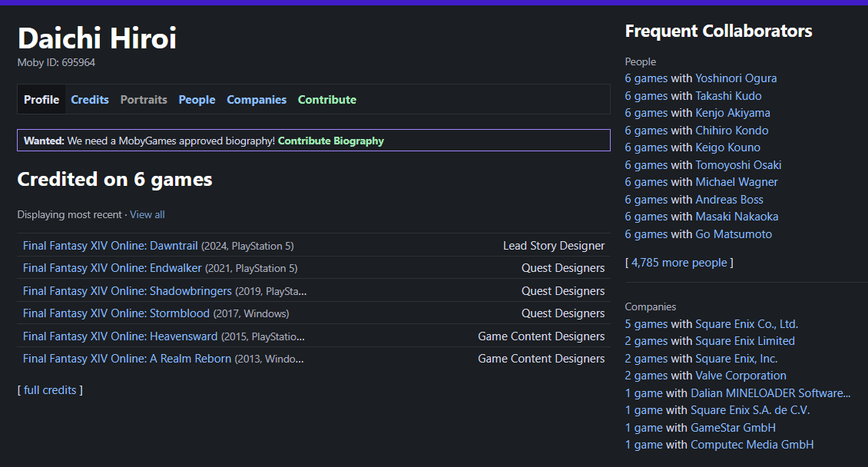This screenshot has height=467, width=868.
Task: Click the full credits link
Action: (x=50, y=390)
